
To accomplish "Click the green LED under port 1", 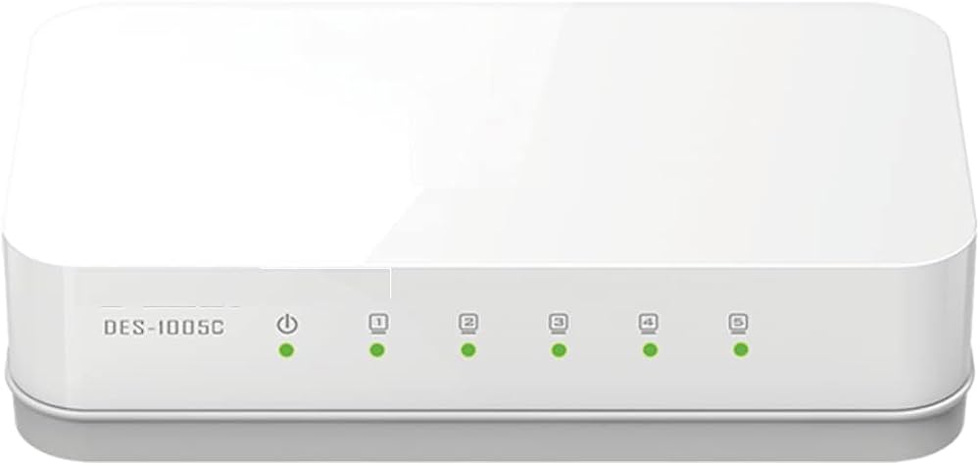I will coord(377,350).
